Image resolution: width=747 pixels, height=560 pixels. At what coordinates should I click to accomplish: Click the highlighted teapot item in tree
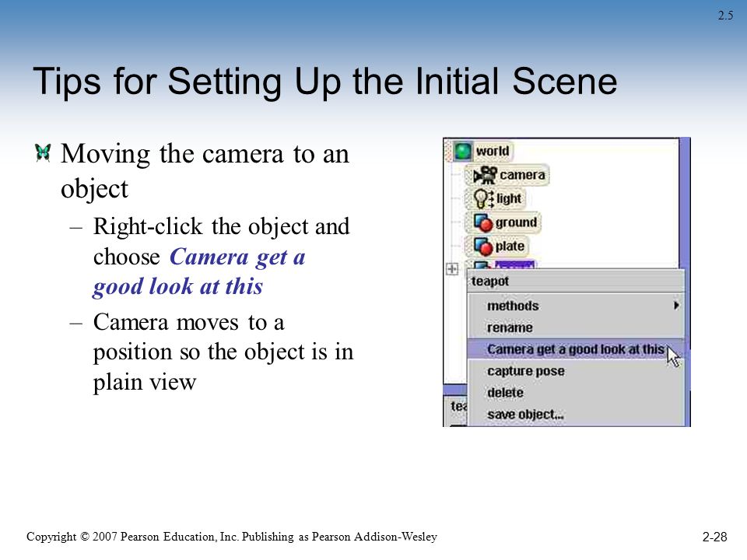click(x=514, y=264)
